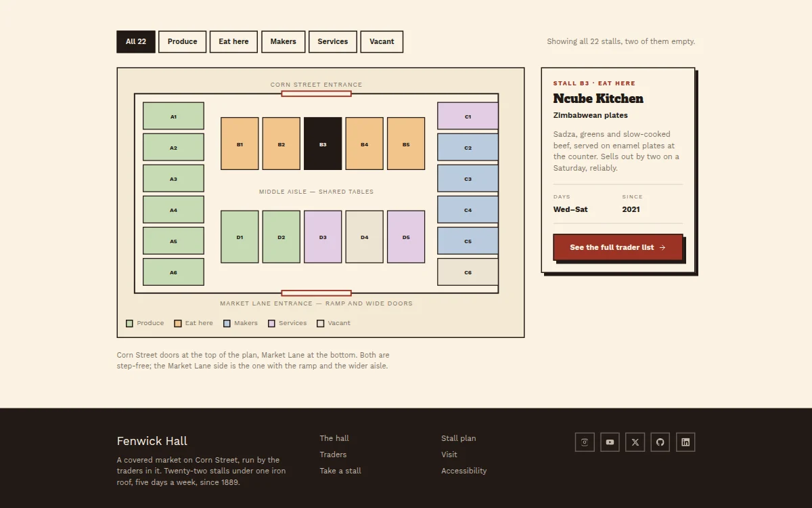The height and width of the screenshot is (508, 812).
Task: Open the Take a stall link
Action: click(340, 471)
